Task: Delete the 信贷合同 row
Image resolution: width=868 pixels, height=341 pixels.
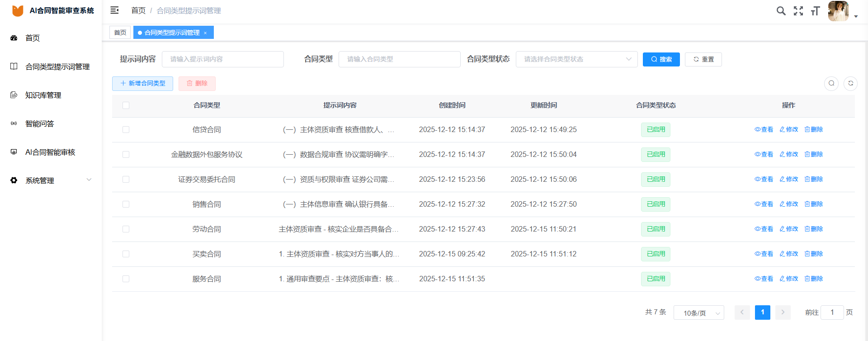Action: [814, 129]
